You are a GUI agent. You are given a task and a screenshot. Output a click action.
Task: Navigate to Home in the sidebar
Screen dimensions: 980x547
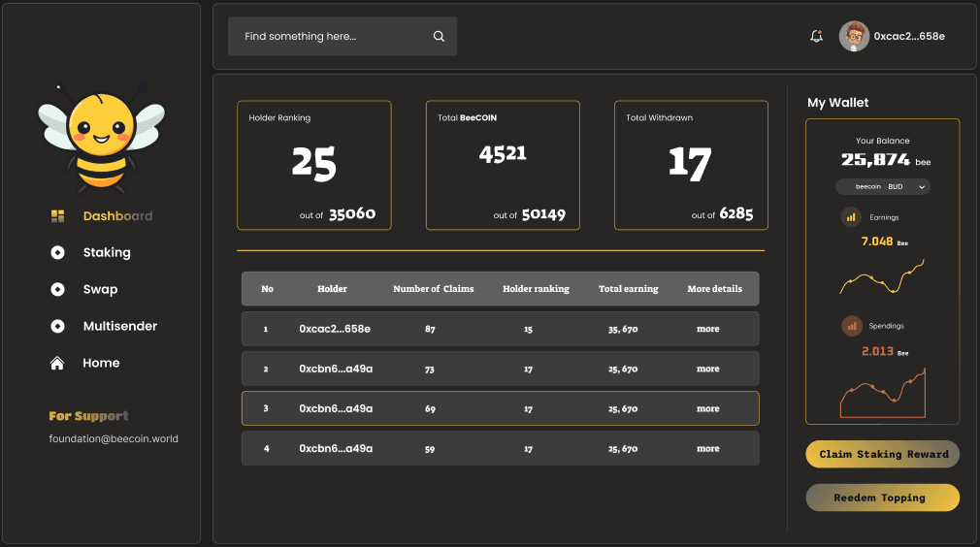coord(101,363)
